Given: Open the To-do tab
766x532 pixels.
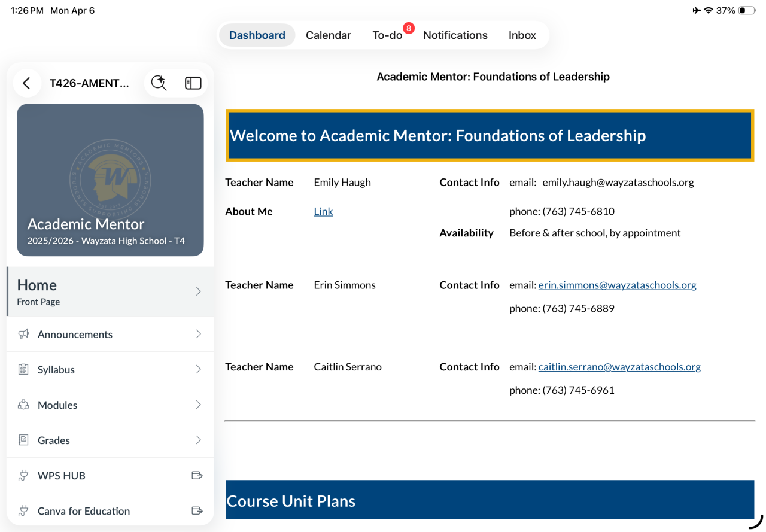Looking at the screenshot, I should click(387, 35).
